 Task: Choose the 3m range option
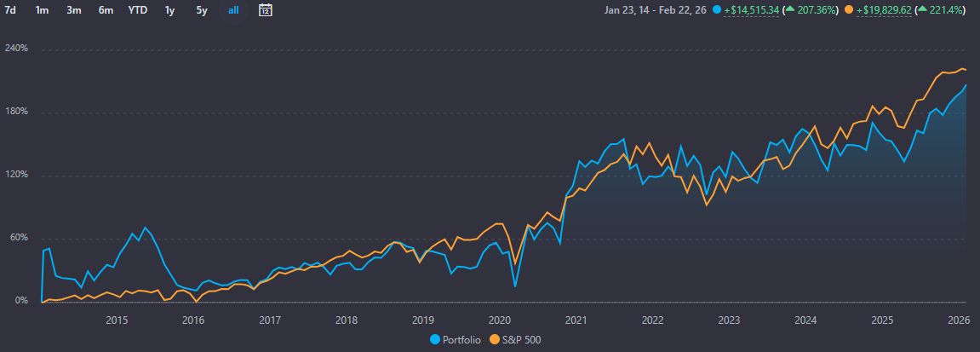[x=74, y=10]
